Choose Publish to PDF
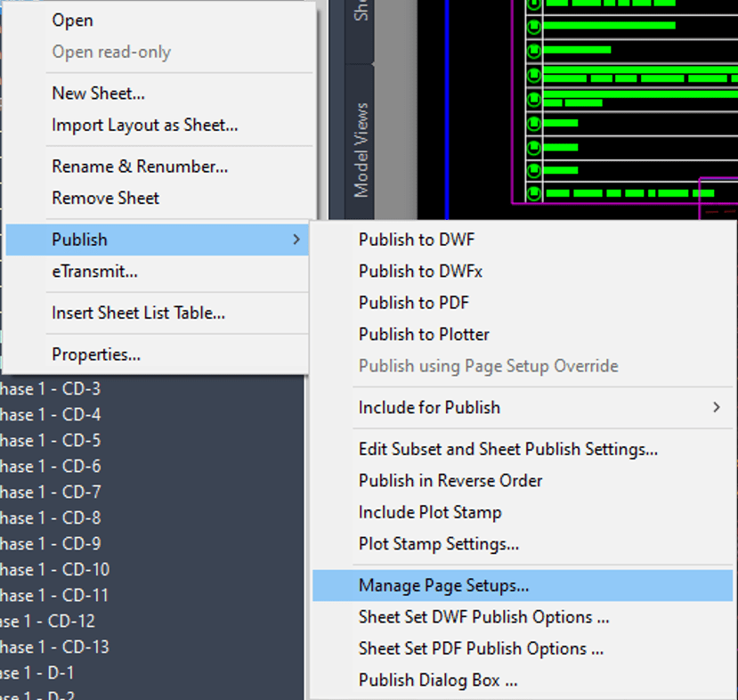 pos(412,303)
